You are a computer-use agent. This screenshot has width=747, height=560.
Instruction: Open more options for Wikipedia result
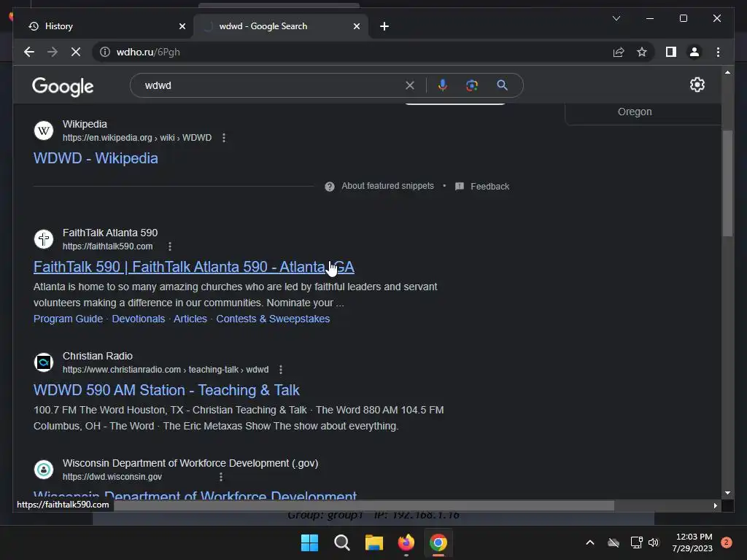click(224, 138)
